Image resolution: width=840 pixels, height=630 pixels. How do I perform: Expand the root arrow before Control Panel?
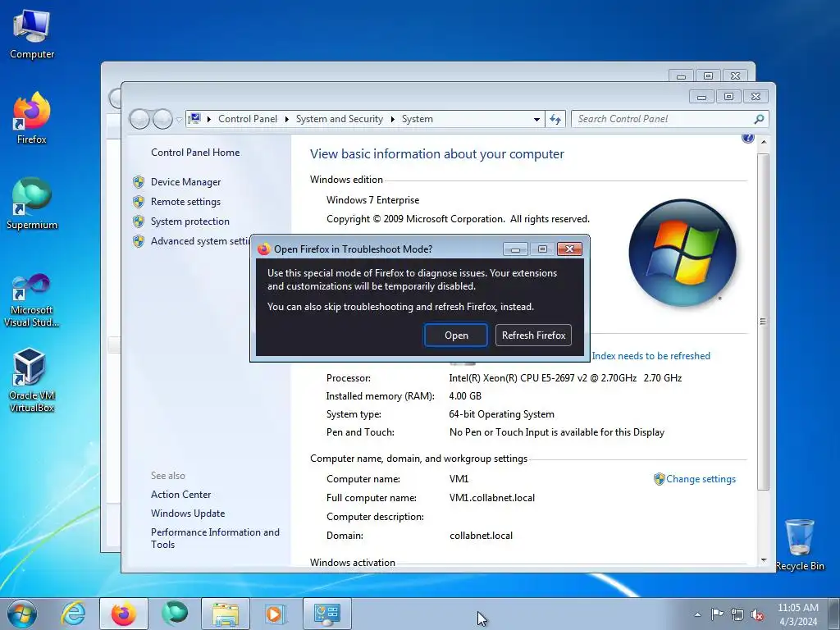click(209, 119)
